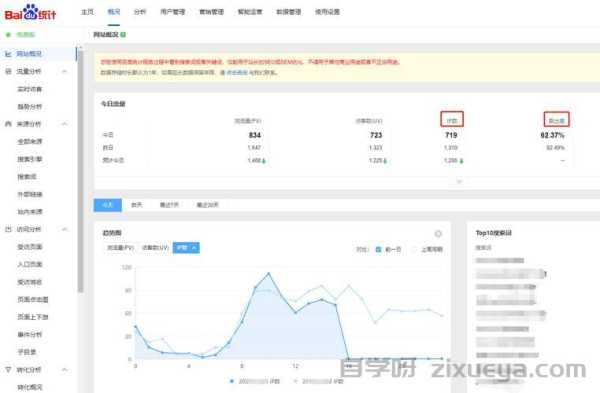Click the green arrow beside predicted IP value
Viewport: 600px width, 393px height.
pos(461,161)
